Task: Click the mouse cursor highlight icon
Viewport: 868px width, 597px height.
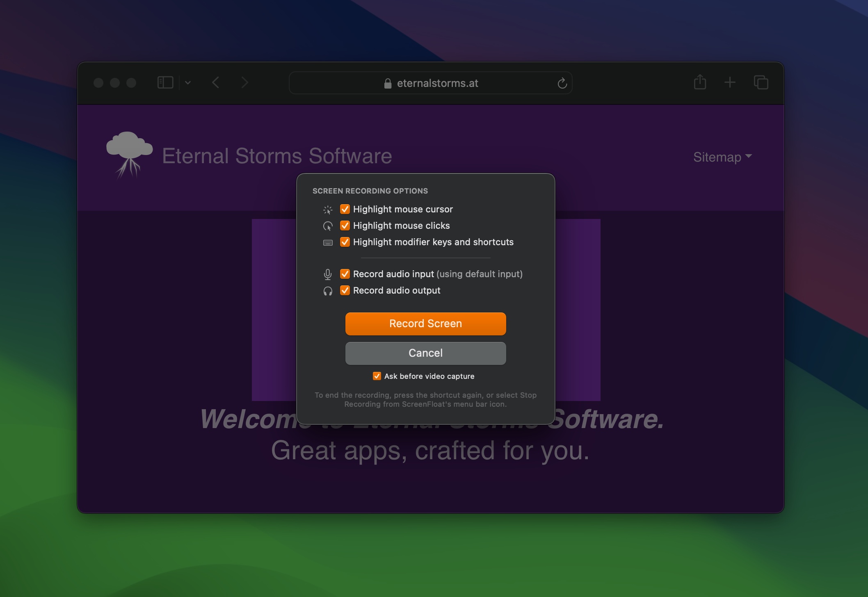Action: [328, 210]
